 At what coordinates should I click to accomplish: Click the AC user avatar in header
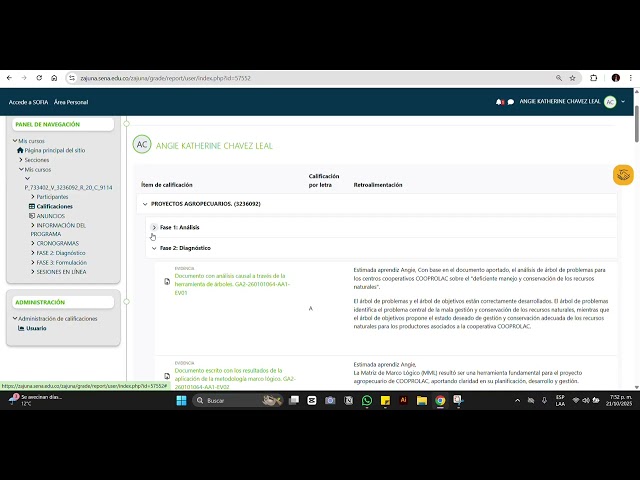click(610, 102)
